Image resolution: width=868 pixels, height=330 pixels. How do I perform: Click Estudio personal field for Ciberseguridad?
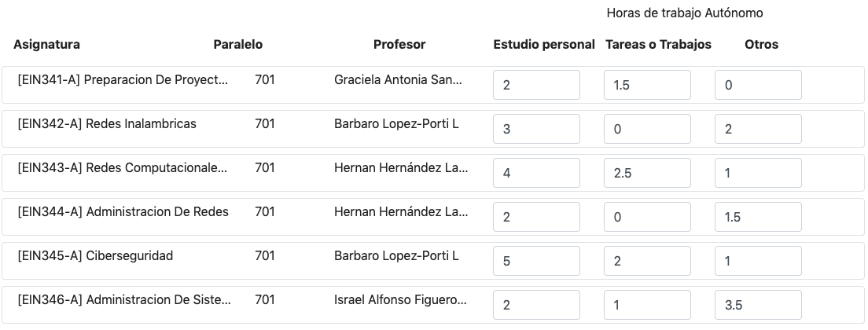tap(536, 261)
